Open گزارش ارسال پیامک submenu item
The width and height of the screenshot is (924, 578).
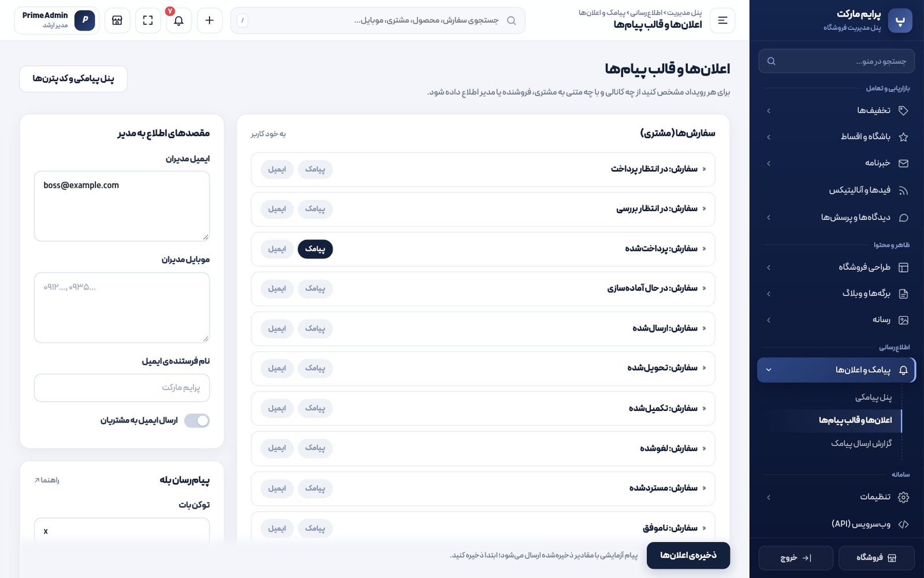point(861,443)
